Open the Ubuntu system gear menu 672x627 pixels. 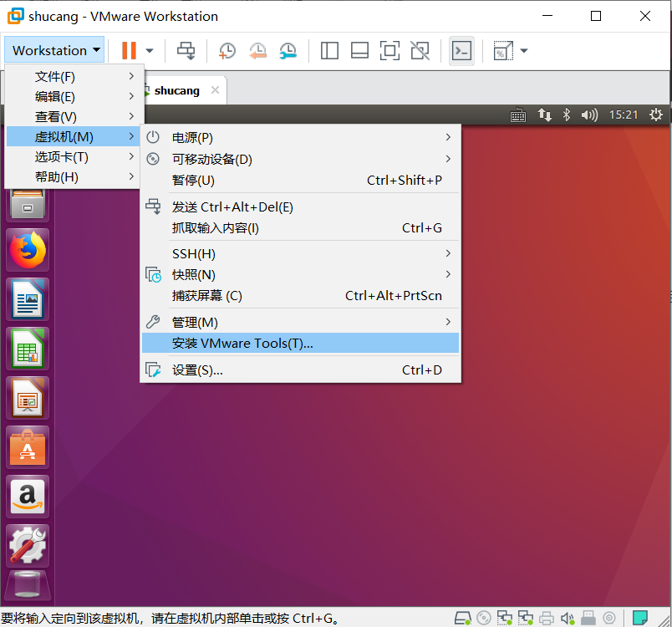(x=656, y=115)
